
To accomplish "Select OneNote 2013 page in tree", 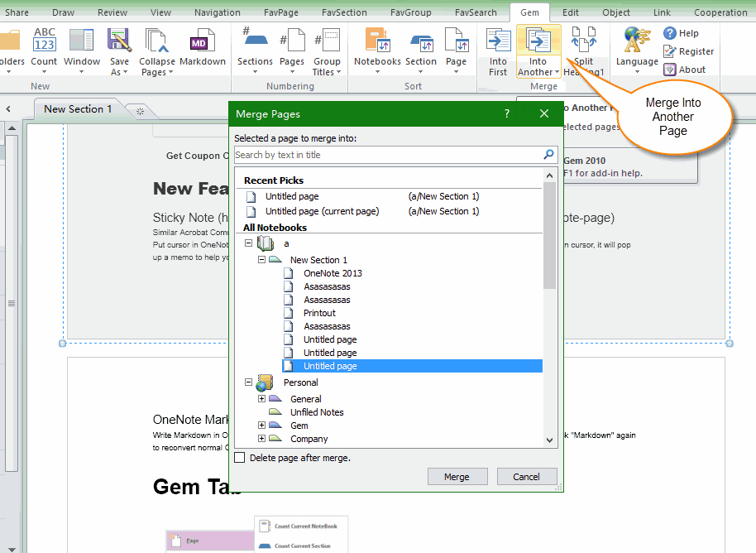I will 333,273.
